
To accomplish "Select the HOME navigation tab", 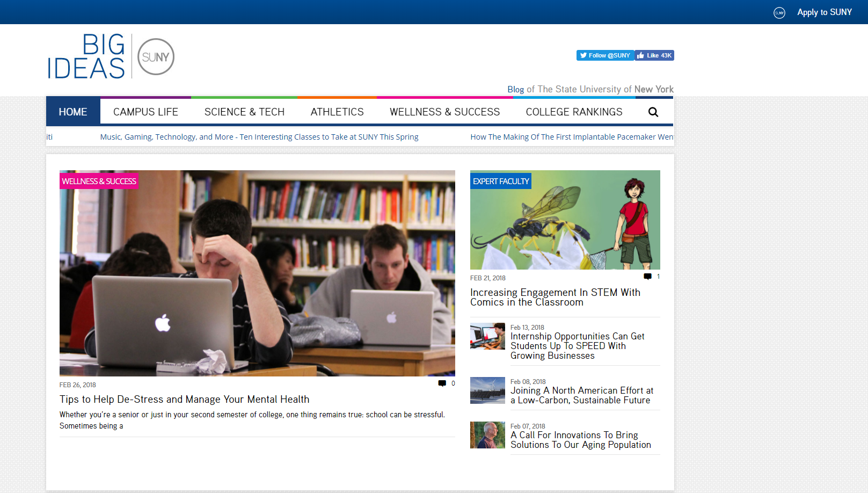I will pyautogui.click(x=73, y=112).
